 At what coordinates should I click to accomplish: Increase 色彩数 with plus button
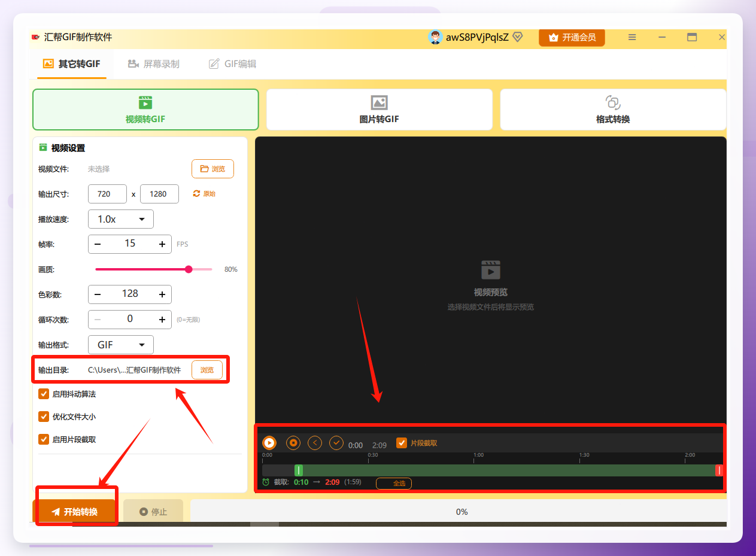pos(162,294)
